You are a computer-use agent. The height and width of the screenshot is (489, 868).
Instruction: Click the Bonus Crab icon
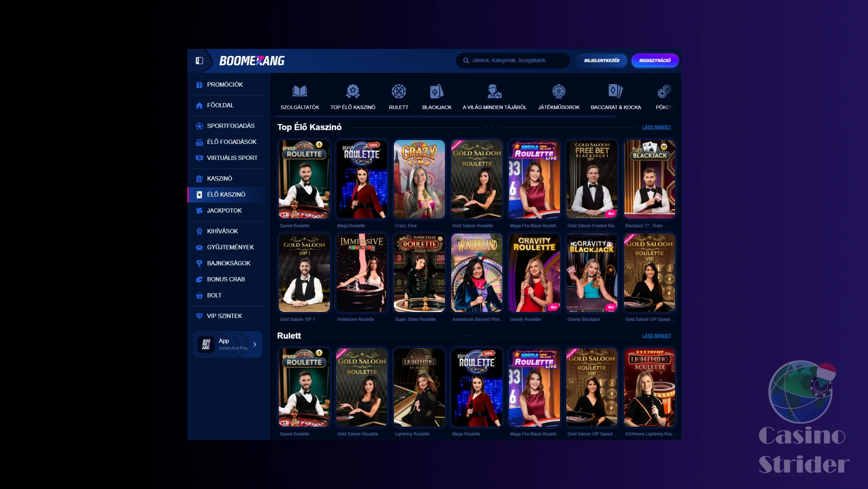(x=199, y=279)
